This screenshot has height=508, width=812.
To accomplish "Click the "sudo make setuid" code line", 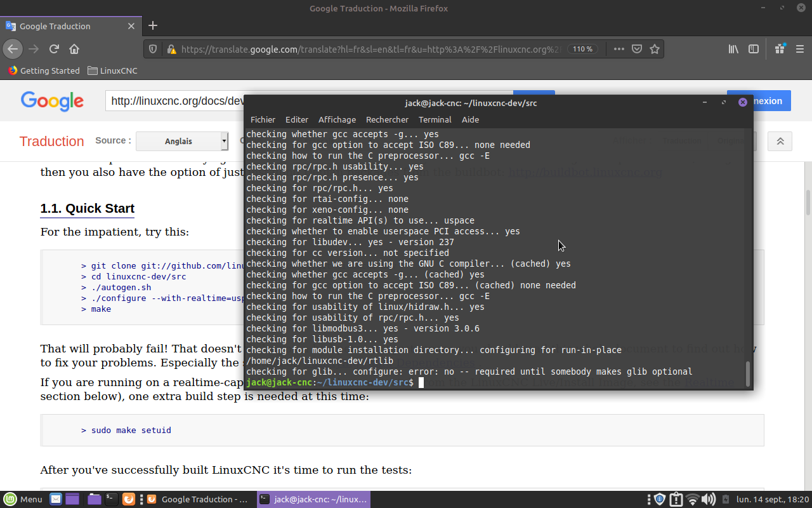I will [131, 430].
